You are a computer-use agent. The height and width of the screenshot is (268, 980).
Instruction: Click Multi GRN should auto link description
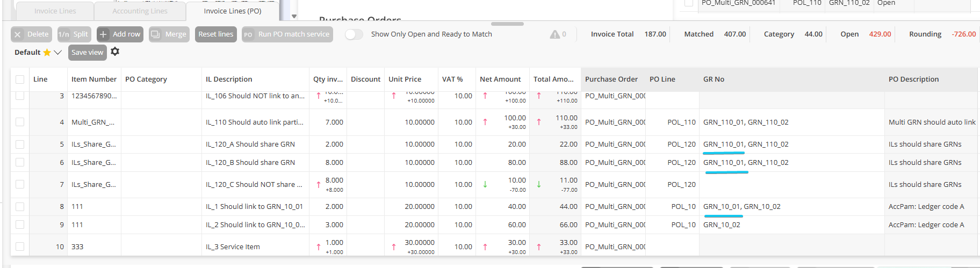(x=932, y=122)
